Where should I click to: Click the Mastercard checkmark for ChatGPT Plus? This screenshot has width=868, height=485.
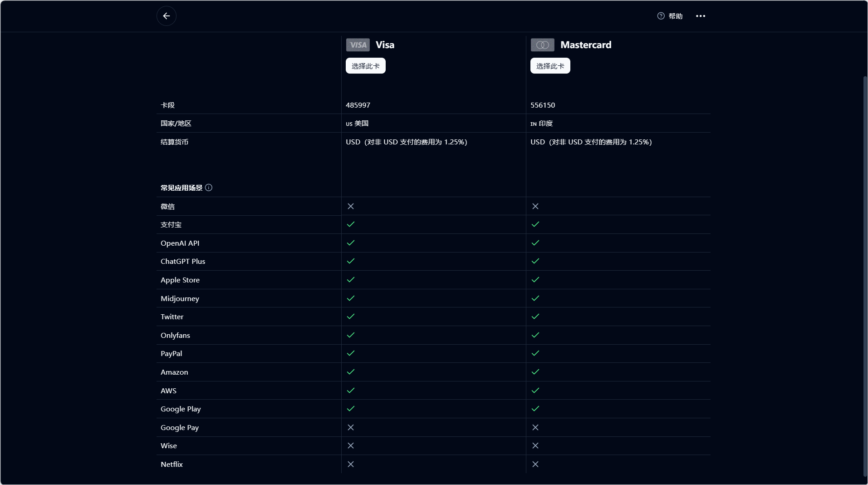pyautogui.click(x=535, y=261)
